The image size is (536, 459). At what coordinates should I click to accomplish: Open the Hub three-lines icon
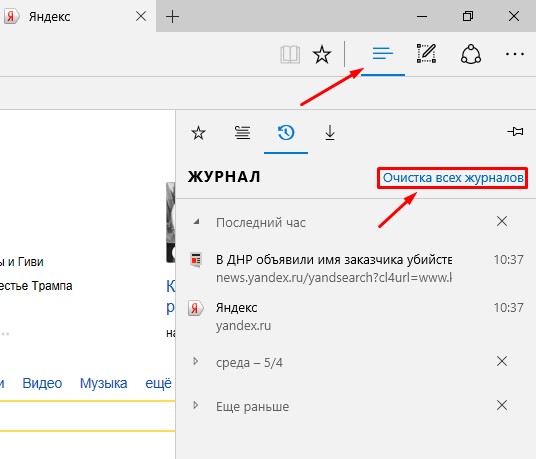[x=383, y=54]
